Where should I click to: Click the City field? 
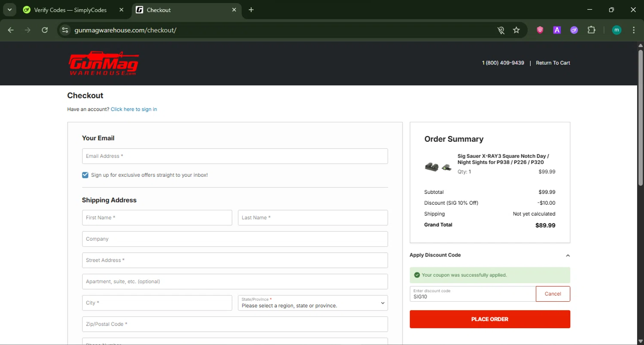[x=157, y=303]
